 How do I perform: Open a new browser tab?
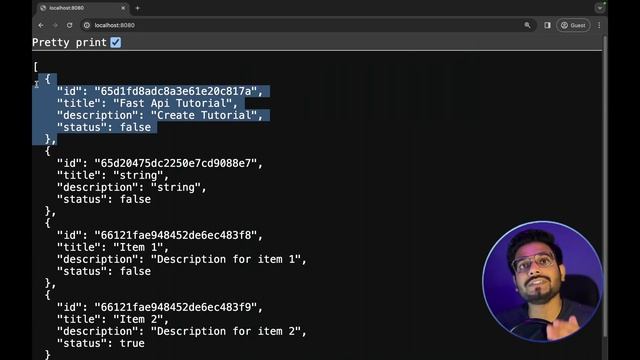tap(138, 8)
